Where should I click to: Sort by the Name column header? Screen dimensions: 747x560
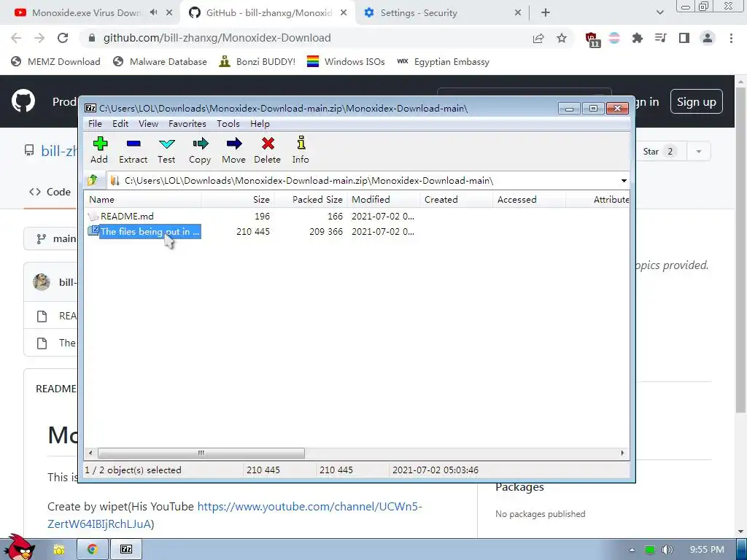143,200
